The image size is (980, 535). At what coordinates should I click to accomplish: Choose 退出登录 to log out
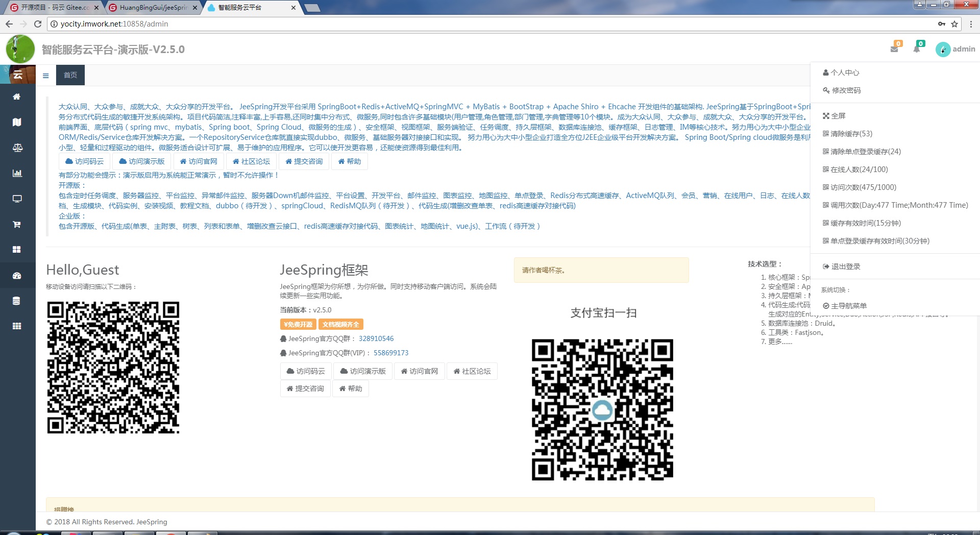pyautogui.click(x=842, y=266)
